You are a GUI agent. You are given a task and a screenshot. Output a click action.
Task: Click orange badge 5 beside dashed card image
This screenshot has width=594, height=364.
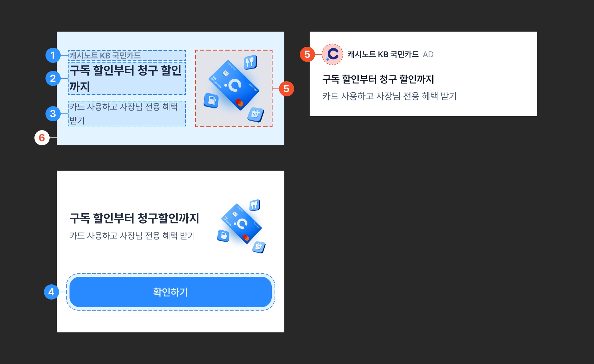[x=286, y=89]
